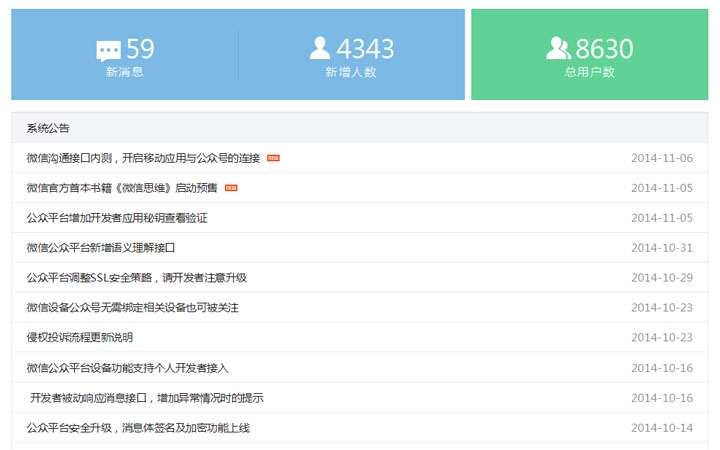Viewport: 720px width, 450px height.
Task: Open announcement about 《微信思维》 book presale
Action: click(122, 188)
